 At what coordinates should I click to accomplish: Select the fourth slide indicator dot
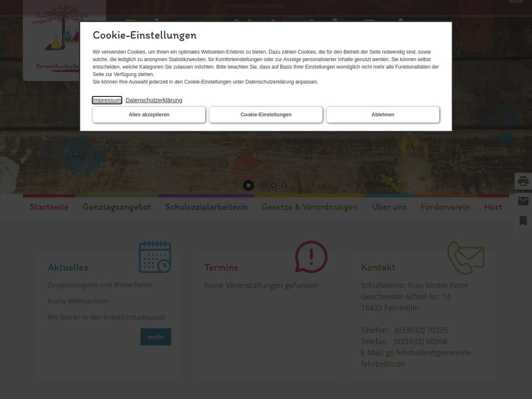[x=284, y=185]
